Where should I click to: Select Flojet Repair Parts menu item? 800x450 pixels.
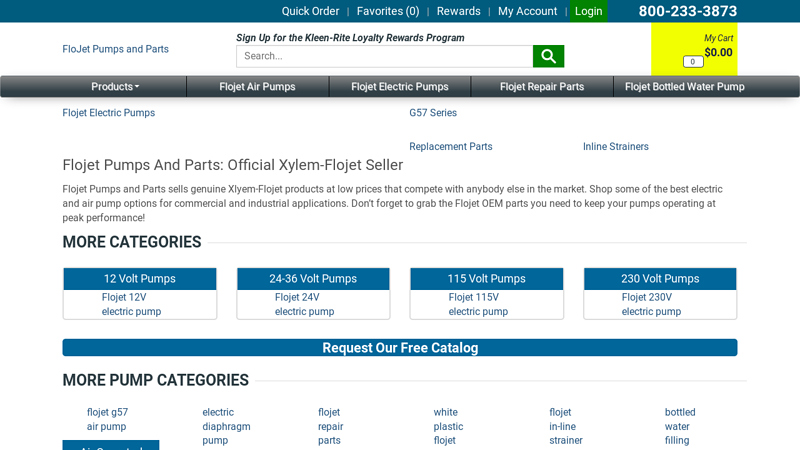tap(542, 87)
